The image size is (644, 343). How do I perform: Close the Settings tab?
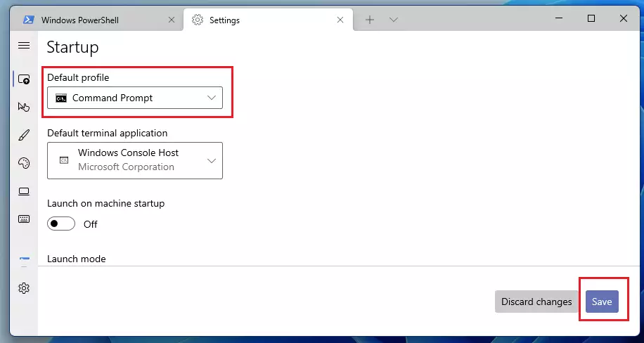click(x=340, y=20)
